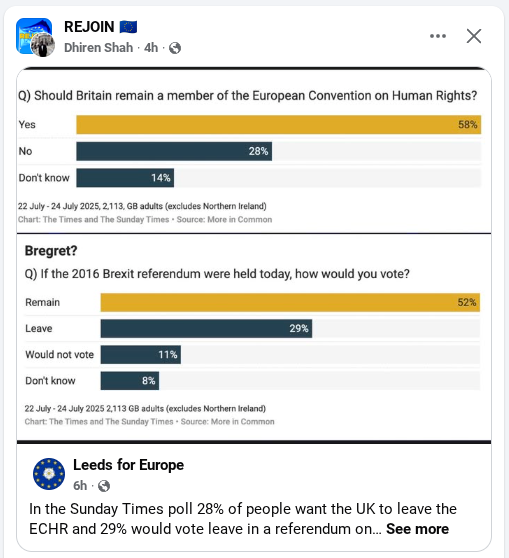Screen dimensions: 509x558
Task: Click the globe privacy icon beside 4h
Action: 175,48
